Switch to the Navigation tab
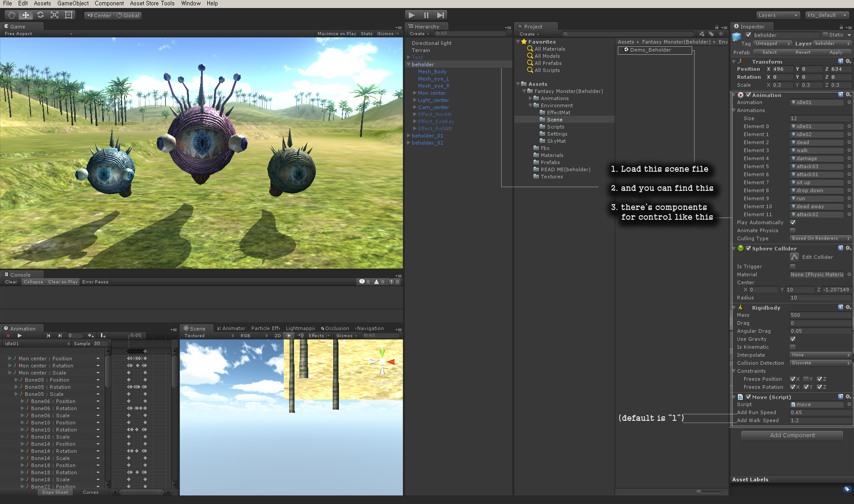Viewport: 854px width, 504px height. point(369,328)
